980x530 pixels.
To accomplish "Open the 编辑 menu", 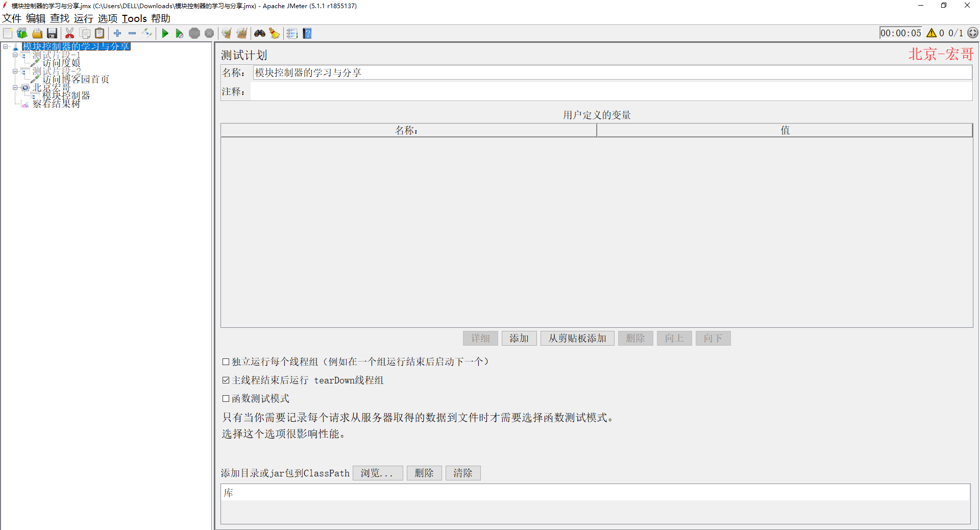I will pyautogui.click(x=36, y=18).
